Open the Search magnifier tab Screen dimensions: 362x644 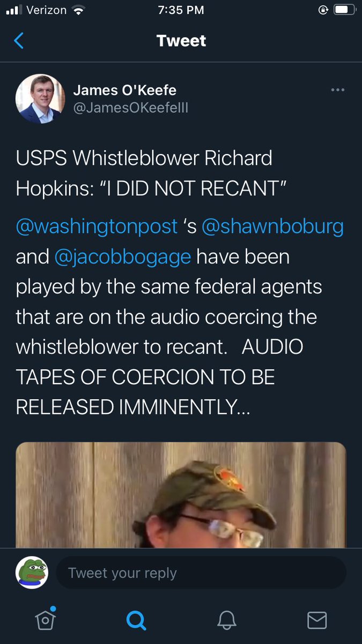pyautogui.click(x=136, y=620)
